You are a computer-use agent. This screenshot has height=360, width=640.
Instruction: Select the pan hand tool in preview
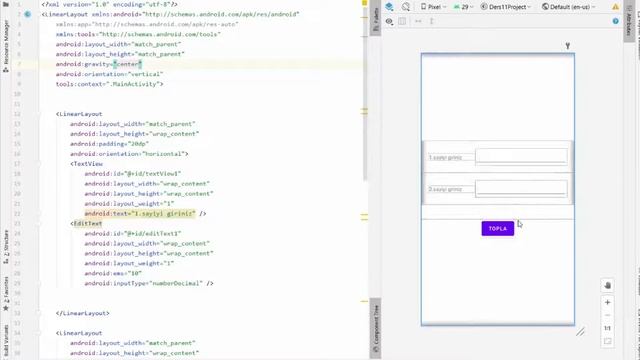tap(607, 286)
